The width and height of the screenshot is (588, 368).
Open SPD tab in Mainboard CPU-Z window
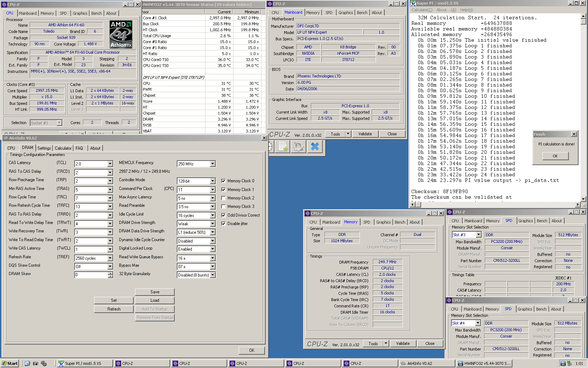coord(329,13)
